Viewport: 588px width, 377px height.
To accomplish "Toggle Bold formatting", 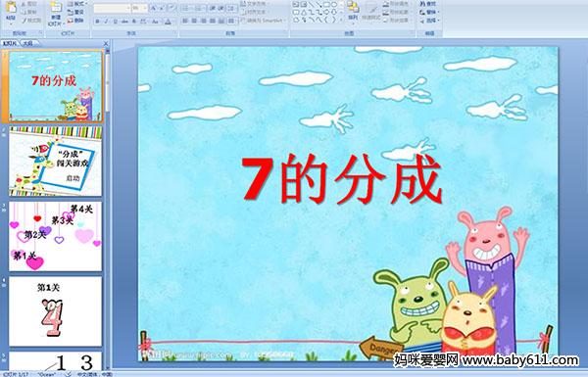I will [x=97, y=22].
